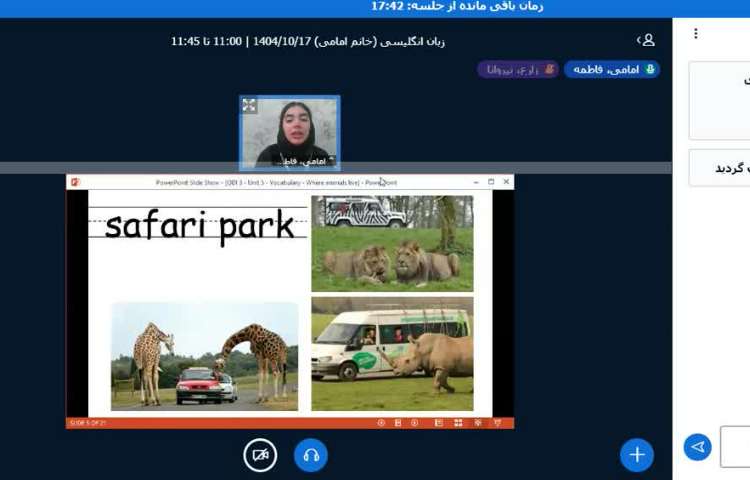Click the giraffes with red car photo
Screen dimensions: 750x480
[x=205, y=356]
